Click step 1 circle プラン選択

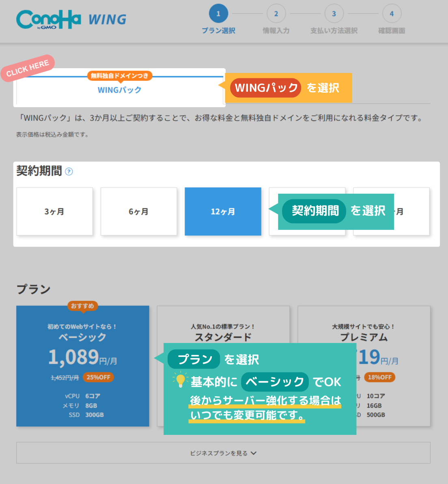point(218,14)
